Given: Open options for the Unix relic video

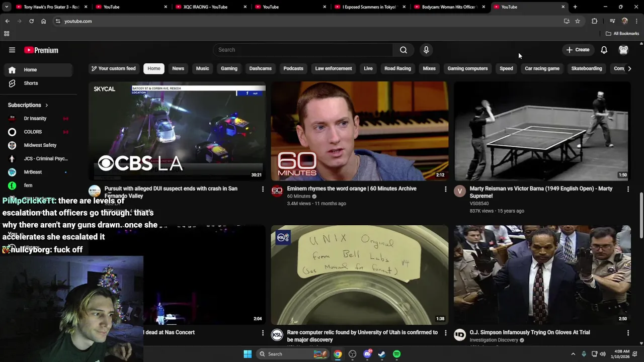Looking at the screenshot, I should [445, 333].
